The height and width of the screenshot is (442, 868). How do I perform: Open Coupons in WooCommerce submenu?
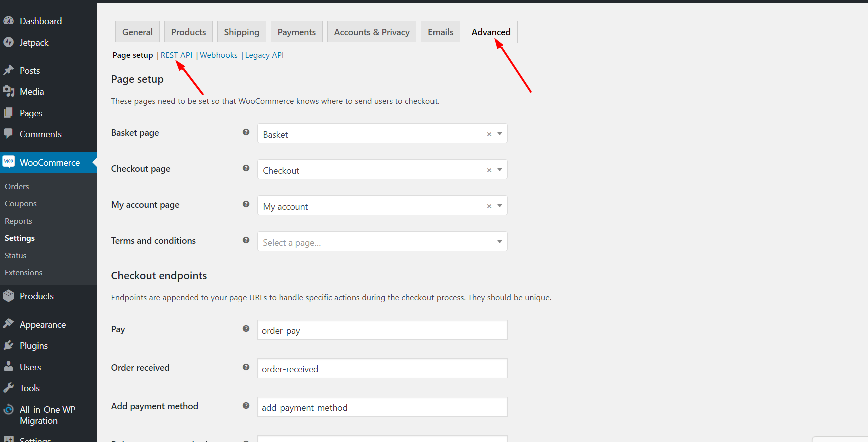pos(21,203)
